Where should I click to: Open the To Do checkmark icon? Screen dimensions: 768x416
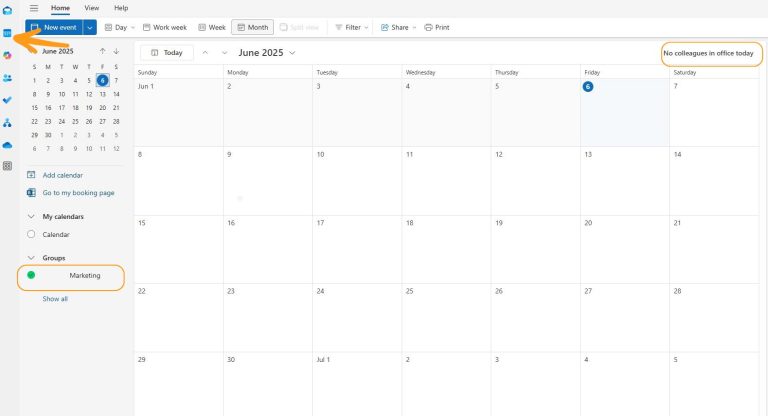[7, 100]
